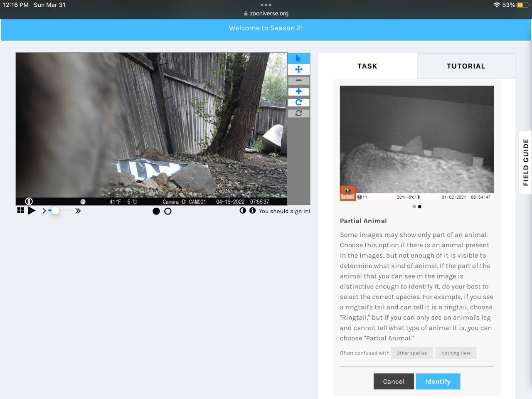The height and width of the screenshot is (399, 532).
Task: Tap the battery indicator in status bar
Action: (x=522, y=5)
